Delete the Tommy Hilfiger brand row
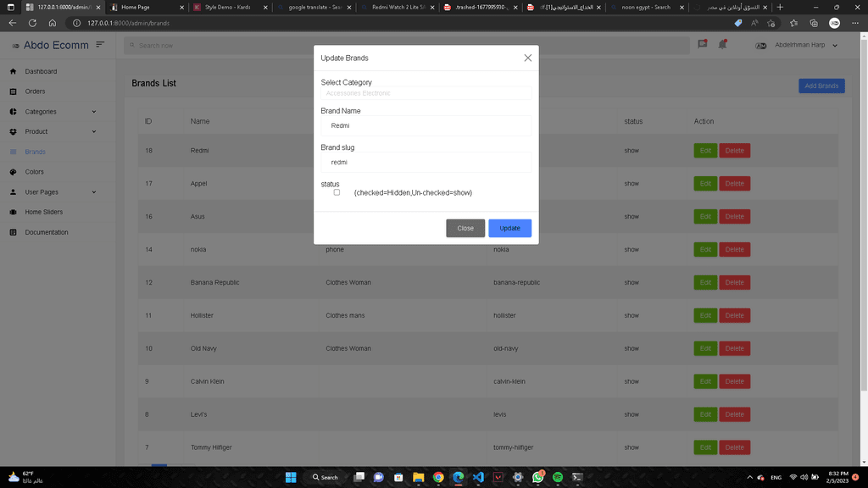 (735, 447)
